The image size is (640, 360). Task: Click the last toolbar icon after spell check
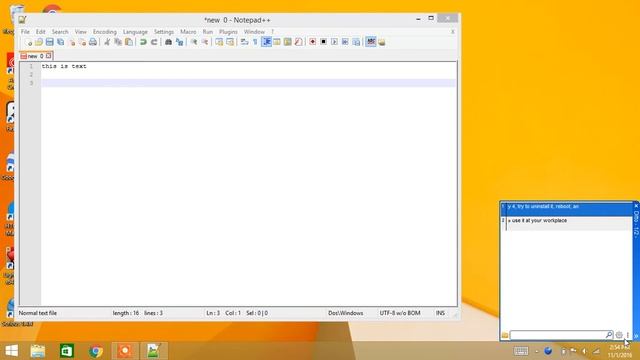coord(382,42)
